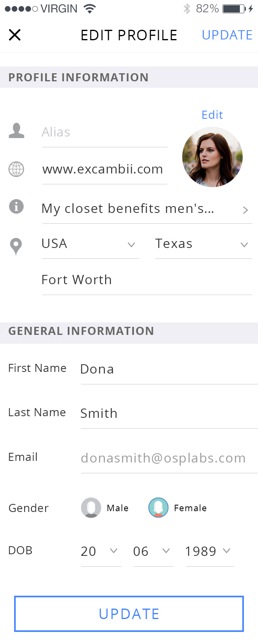This screenshot has width=258, height=644.
Task: Open the birth month 06 dropdown
Action: pos(153,551)
